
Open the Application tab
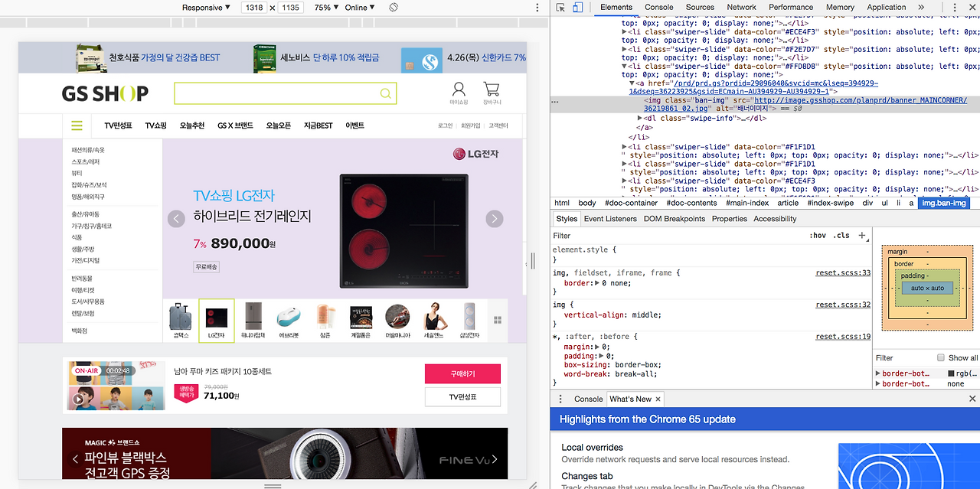pos(887,8)
